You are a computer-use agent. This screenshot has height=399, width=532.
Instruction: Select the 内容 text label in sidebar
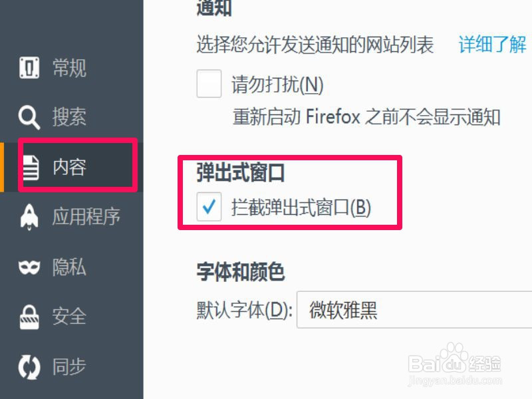70,168
